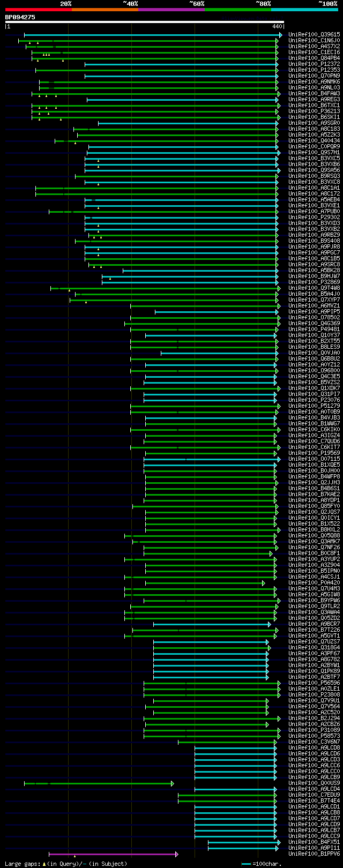Select label UniRef100_Q40434
Image resolution: width=343 pixels, height=868 pixels.
(314, 140)
